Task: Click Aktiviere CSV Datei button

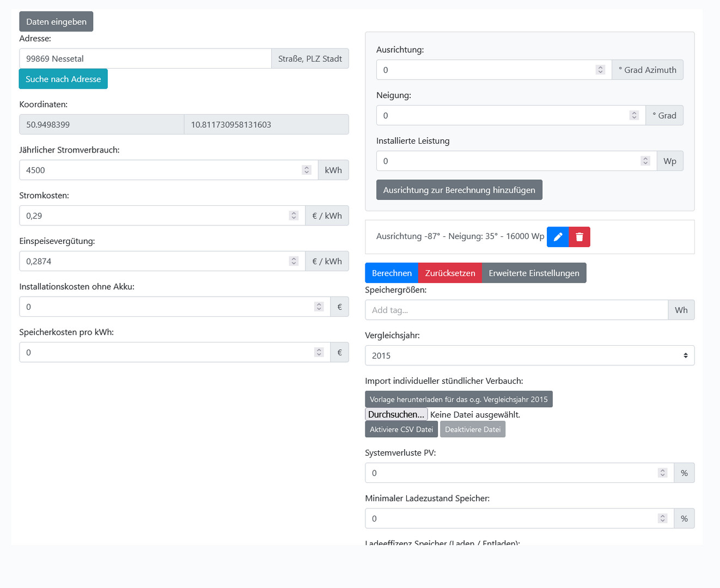Action: click(x=401, y=430)
